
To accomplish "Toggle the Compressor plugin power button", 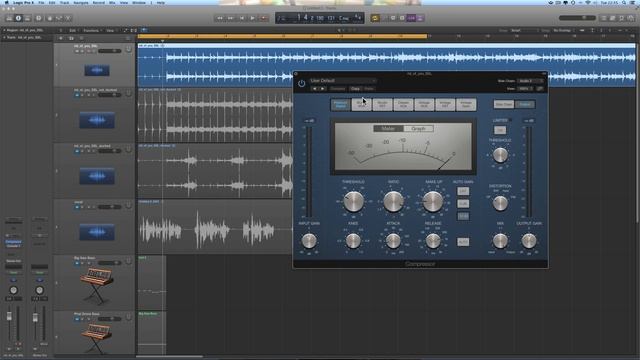I will click(x=302, y=83).
